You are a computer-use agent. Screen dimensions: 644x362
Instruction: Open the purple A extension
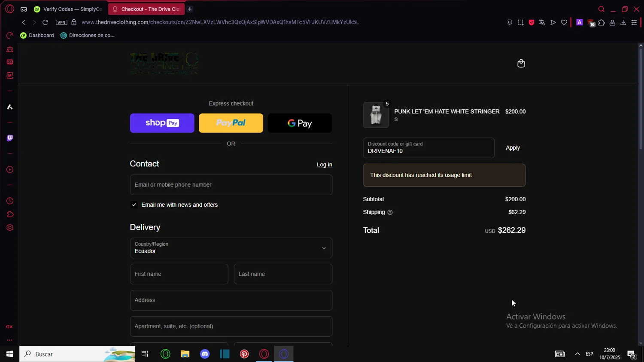pos(580,22)
